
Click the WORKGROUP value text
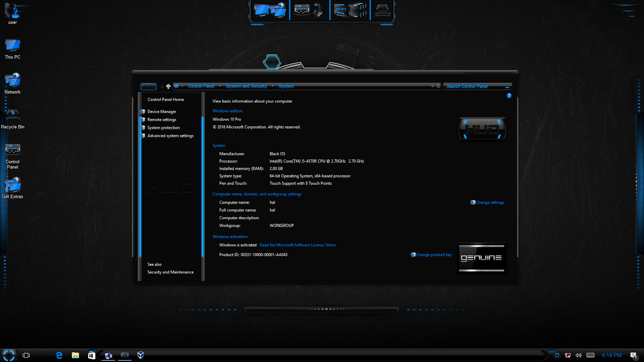coord(282,226)
